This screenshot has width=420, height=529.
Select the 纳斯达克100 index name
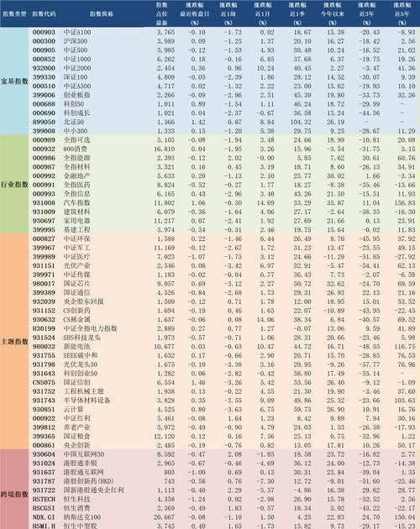point(82,517)
